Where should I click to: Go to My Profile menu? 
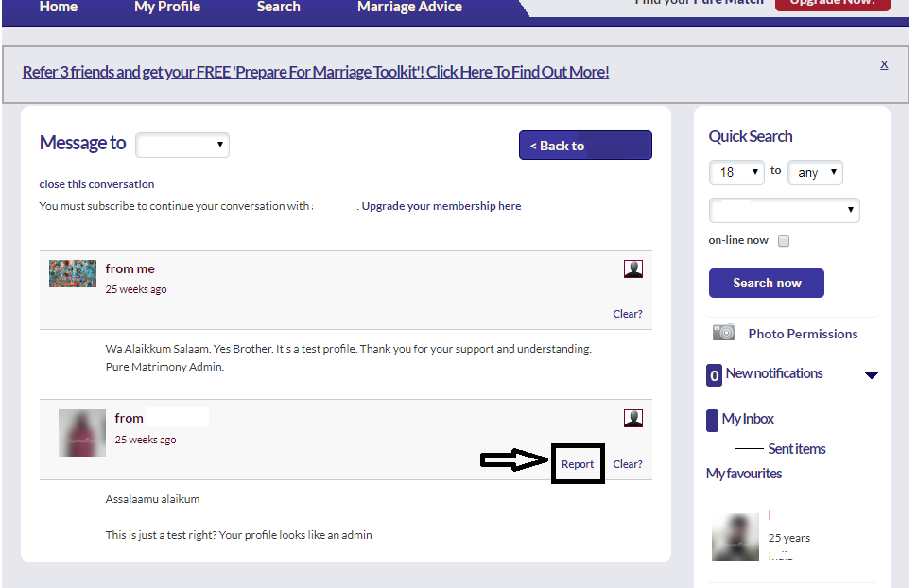(x=167, y=7)
